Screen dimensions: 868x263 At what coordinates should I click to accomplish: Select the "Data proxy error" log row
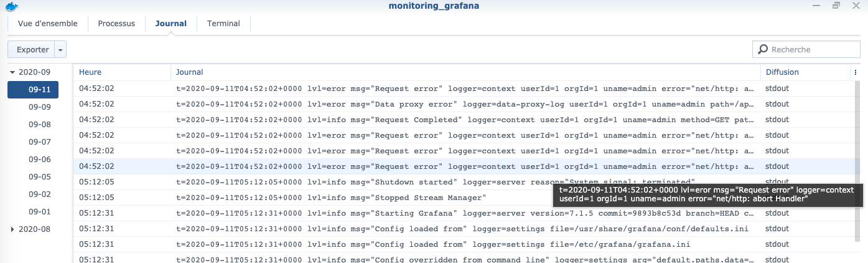(x=464, y=104)
